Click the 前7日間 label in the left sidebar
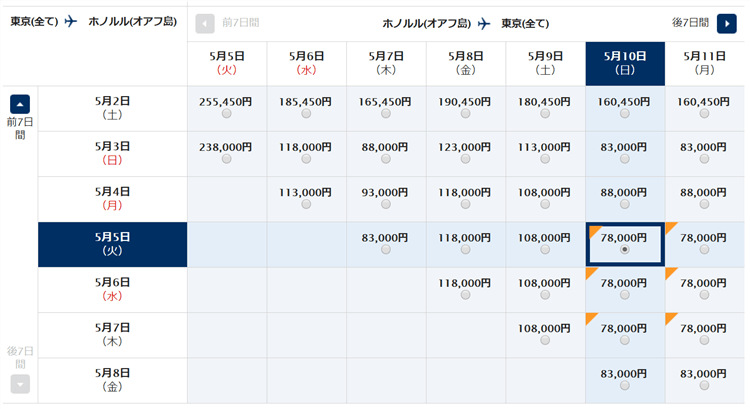Image resolution: width=750 pixels, height=409 pixels. point(20,128)
